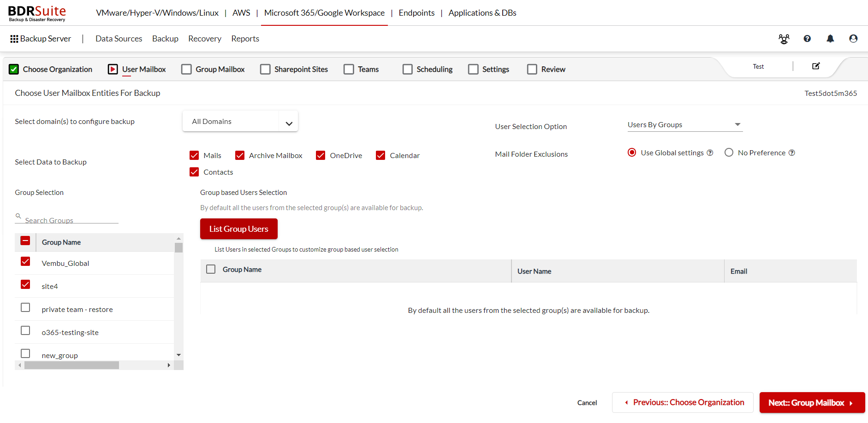This screenshot has width=868, height=423.
Task: Open the Endpoints tab
Action: [416, 13]
